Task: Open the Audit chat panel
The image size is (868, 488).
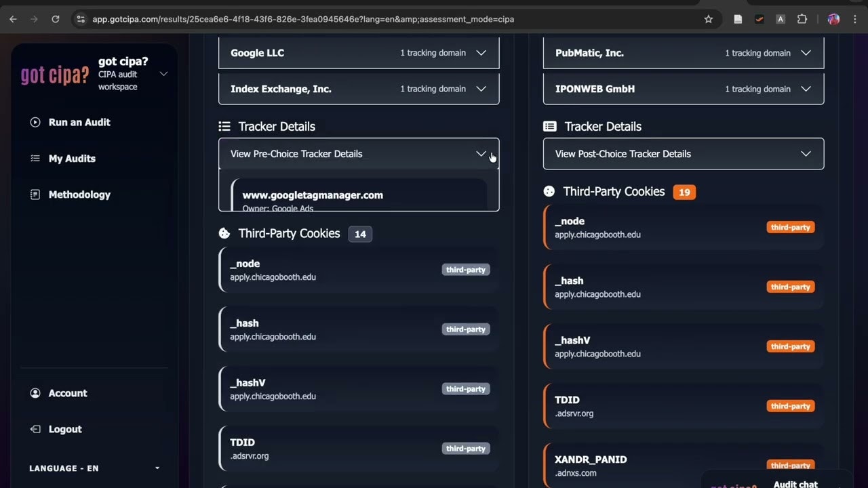Action: coord(776,479)
